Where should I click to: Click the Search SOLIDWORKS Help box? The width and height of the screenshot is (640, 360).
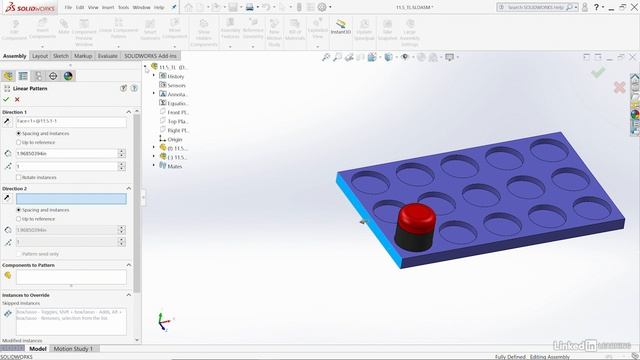(536, 7)
